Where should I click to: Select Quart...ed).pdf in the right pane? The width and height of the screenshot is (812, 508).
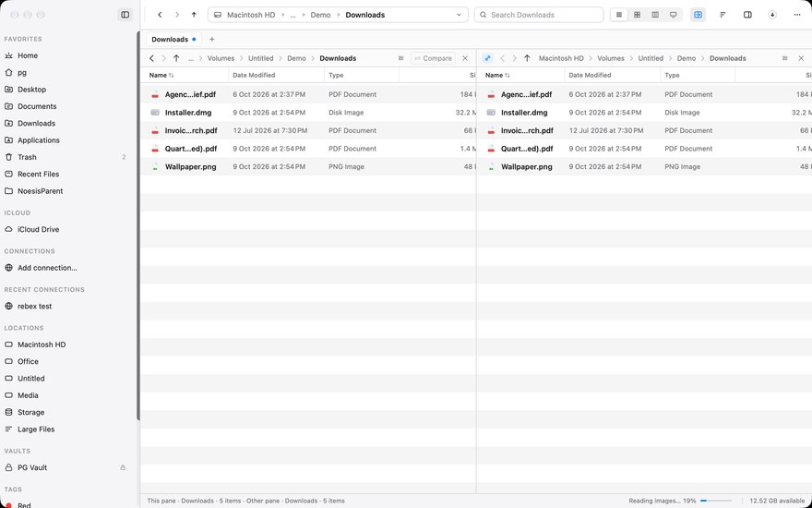644,149
